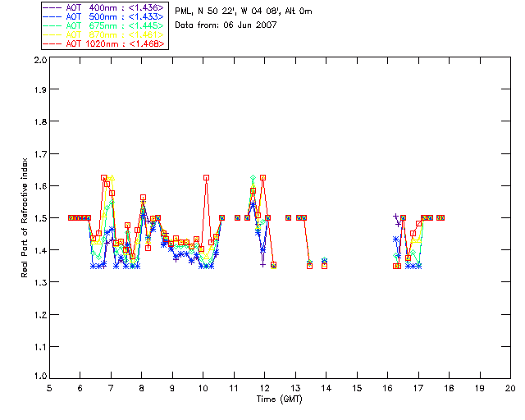The width and height of the screenshot is (525, 420).
Task: Select the '<1.436>' mean value in legend
Action: [x=146, y=7]
